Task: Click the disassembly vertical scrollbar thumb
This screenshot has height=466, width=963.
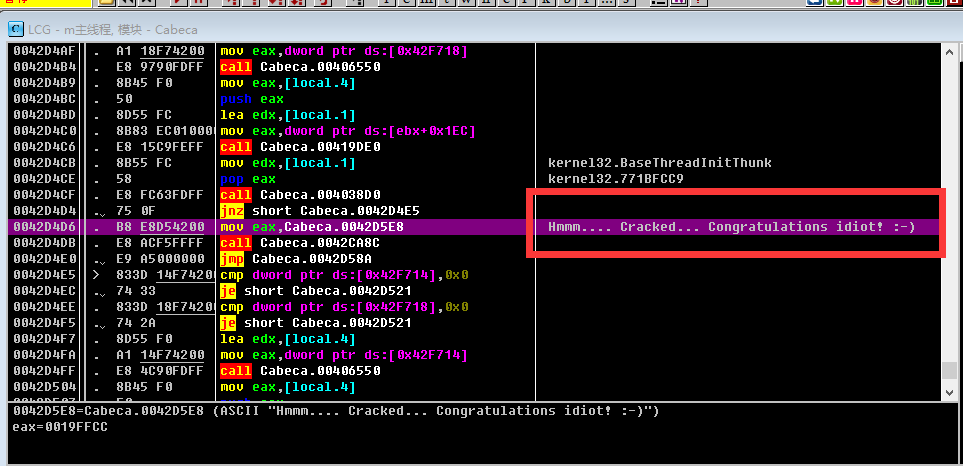Action: [950, 371]
